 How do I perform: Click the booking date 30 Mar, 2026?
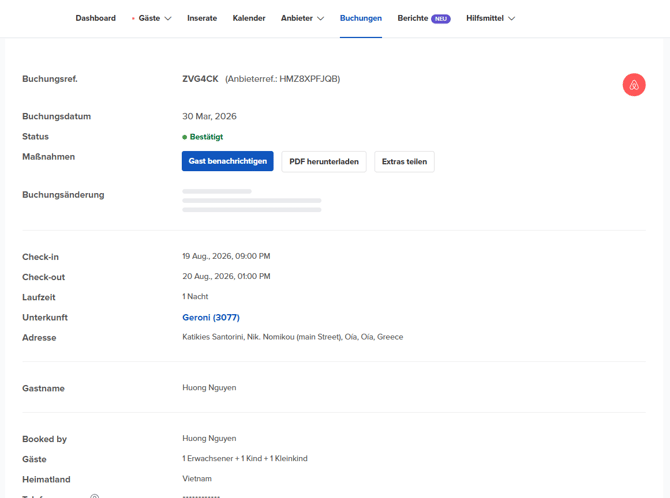tap(209, 116)
